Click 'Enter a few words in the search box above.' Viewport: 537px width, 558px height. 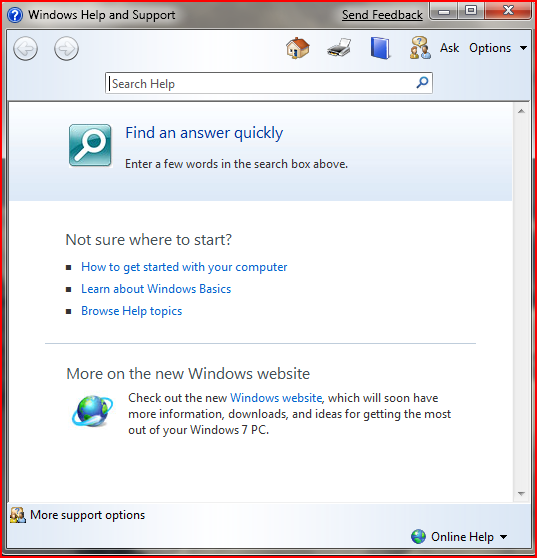point(236,164)
